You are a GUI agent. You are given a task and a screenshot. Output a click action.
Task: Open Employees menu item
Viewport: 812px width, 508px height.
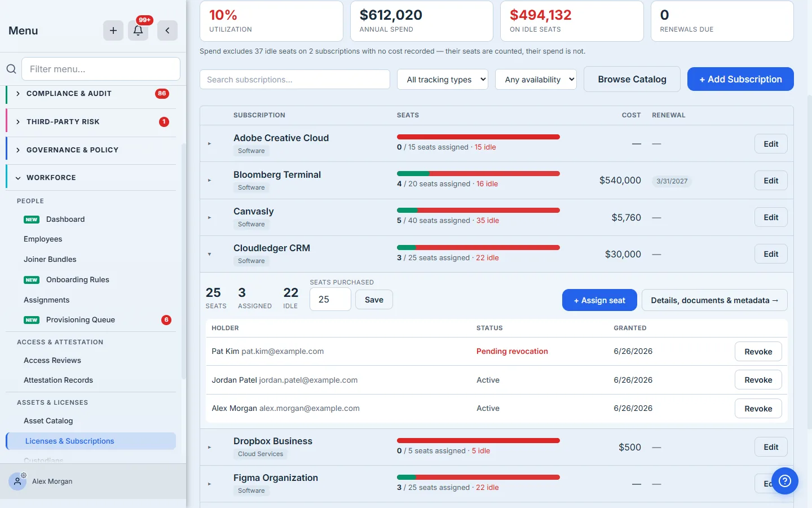[43, 239]
